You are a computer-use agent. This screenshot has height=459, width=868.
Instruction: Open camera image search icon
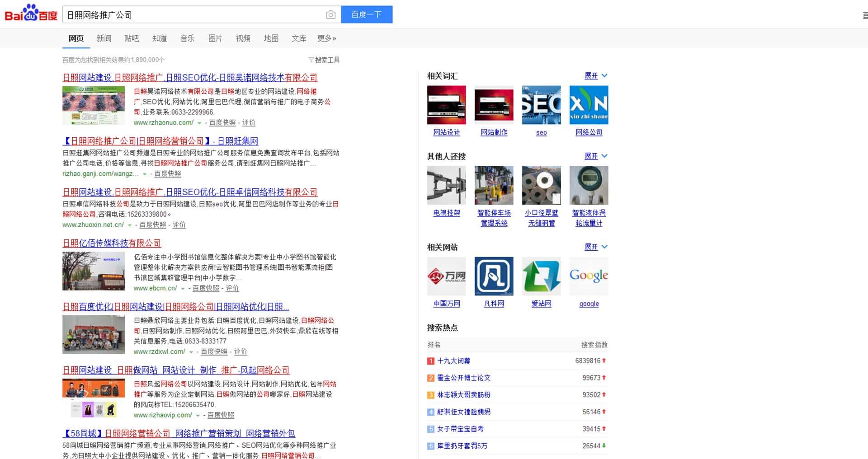tap(330, 15)
